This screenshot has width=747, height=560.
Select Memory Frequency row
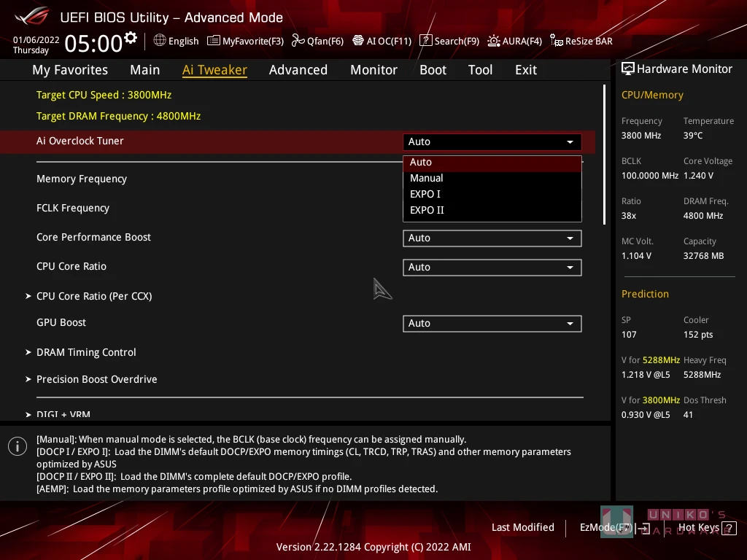point(82,179)
